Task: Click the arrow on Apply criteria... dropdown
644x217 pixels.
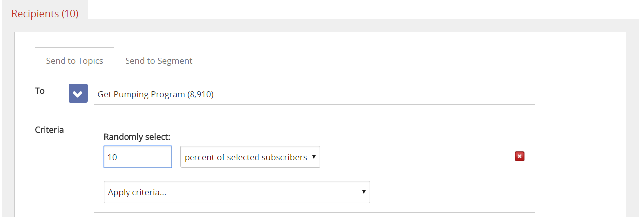Action: tap(364, 192)
